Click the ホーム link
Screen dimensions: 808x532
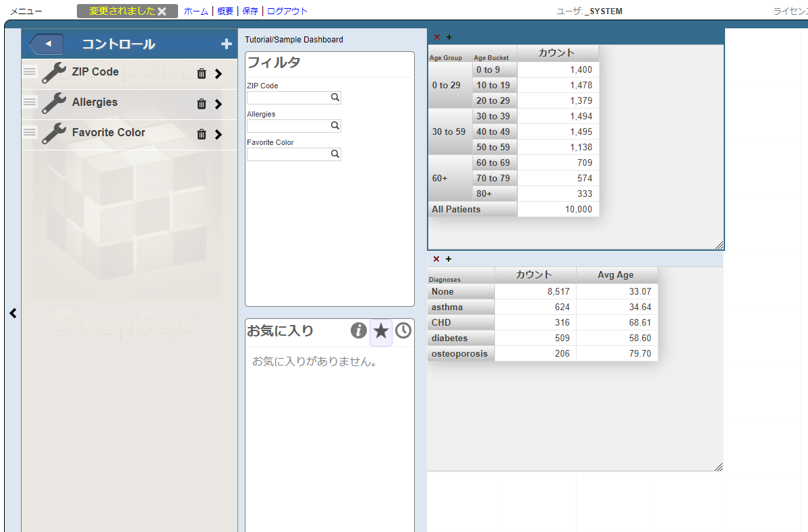pos(196,11)
